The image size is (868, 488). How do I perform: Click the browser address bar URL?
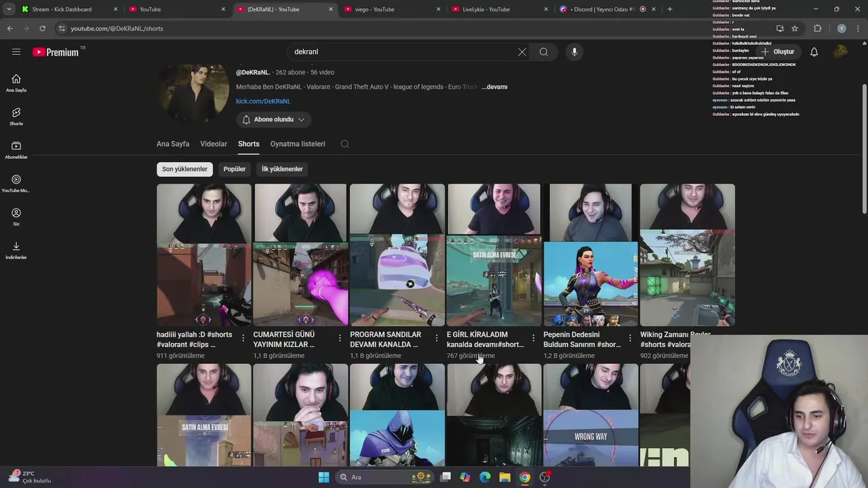tap(117, 28)
